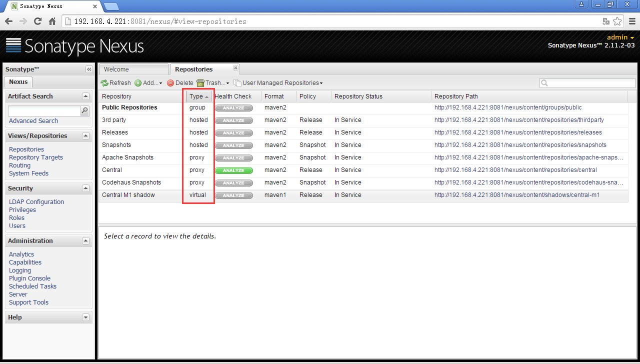The image size is (640, 364).
Task: Open Support Tools link
Action: click(x=28, y=302)
